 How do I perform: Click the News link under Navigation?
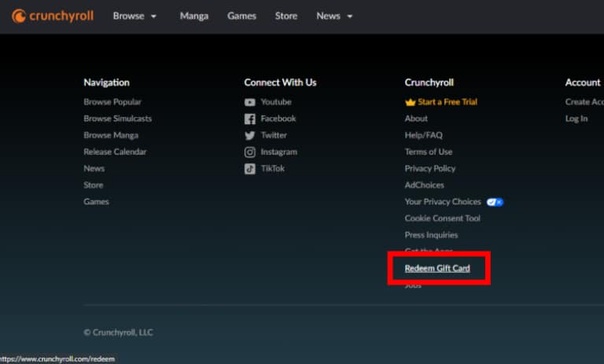94,168
